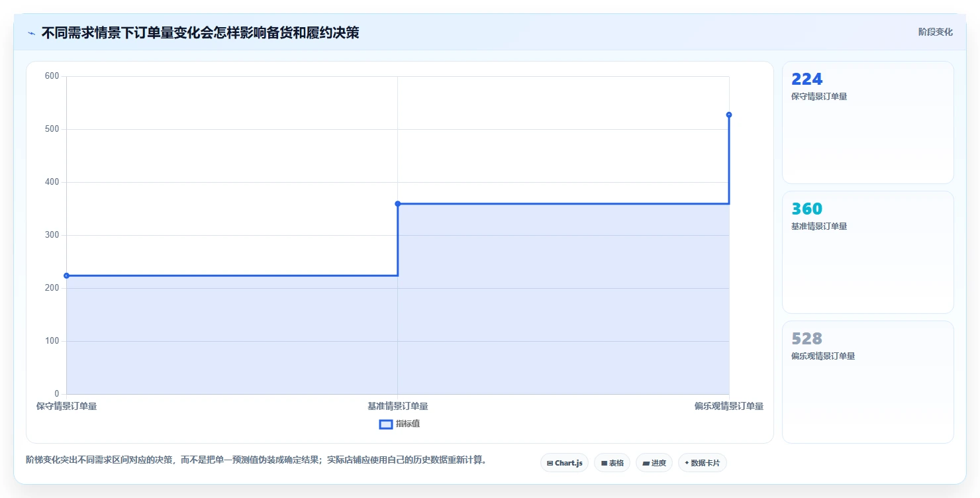Open the 528 偏乐观情景订单量 card
The height and width of the screenshot is (498, 980).
pos(867,382)
